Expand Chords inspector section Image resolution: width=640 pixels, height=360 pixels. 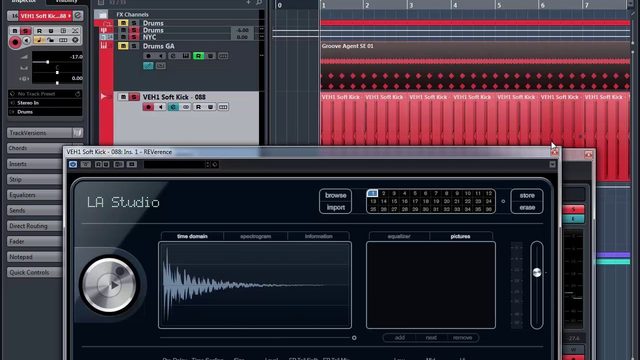tap(35, 148)
